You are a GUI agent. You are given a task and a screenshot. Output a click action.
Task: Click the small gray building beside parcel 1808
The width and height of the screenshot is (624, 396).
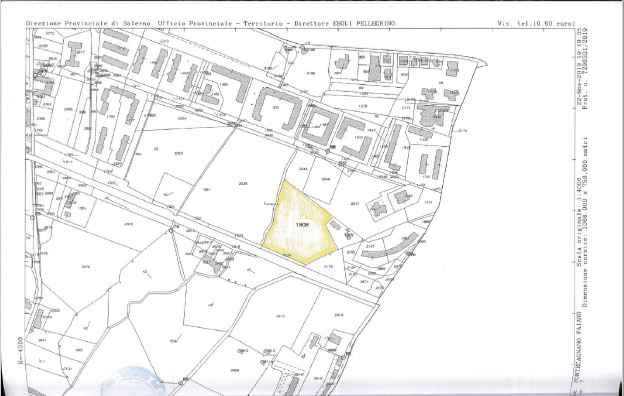(x=335, y=225)
